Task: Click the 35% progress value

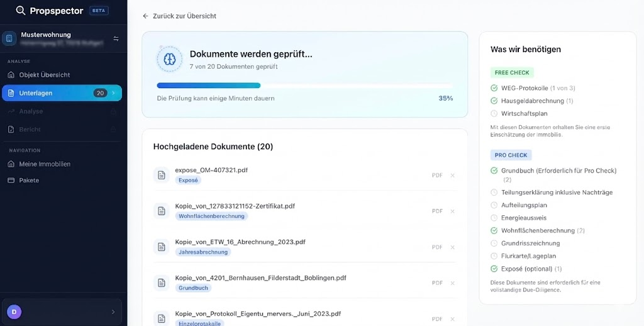Action: [x=446, y=98]
